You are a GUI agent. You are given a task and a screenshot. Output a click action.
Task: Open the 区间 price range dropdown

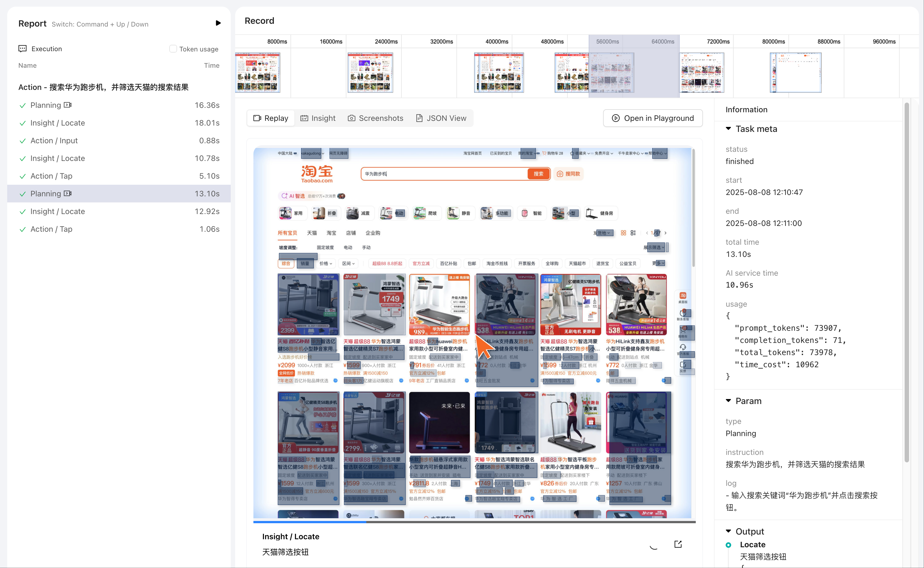point(348,263)
